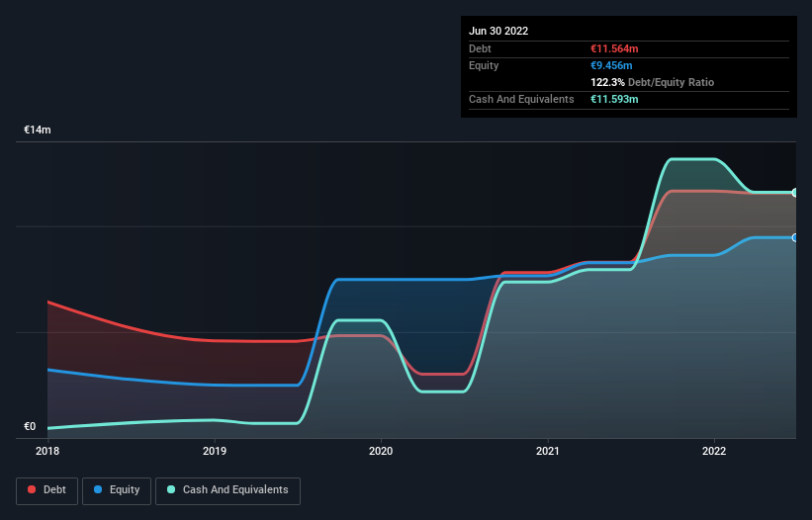Click the 2022 x-axis label
Viewport: 812px width, 520px height.
pos(714,451)
